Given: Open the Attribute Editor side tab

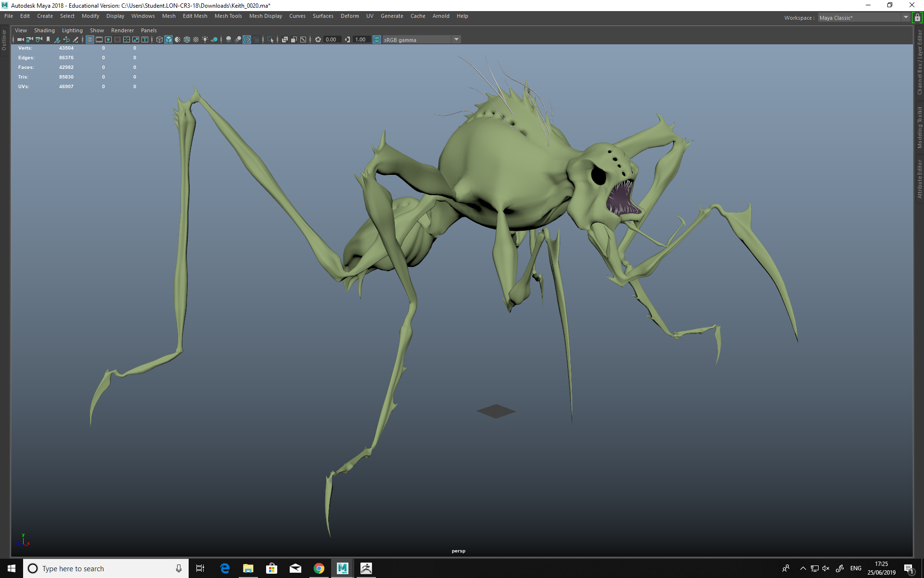Looking at the screenshot, I should click(919, 179).
